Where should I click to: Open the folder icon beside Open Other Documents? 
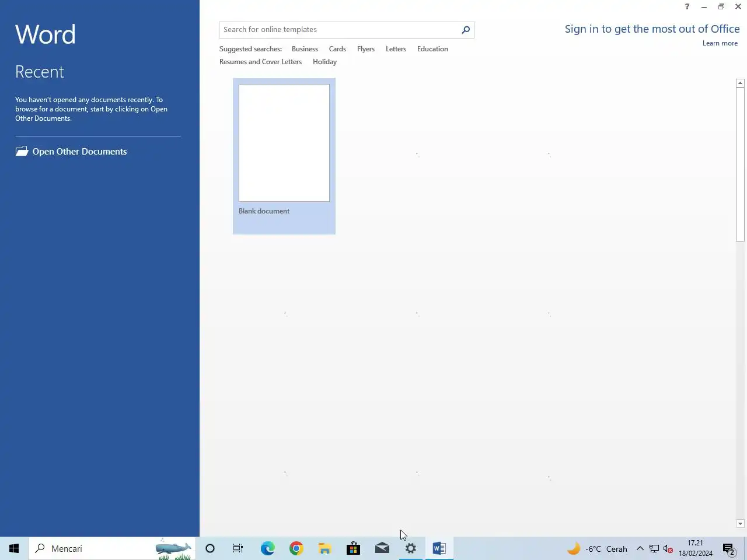(x=22, y=151)
